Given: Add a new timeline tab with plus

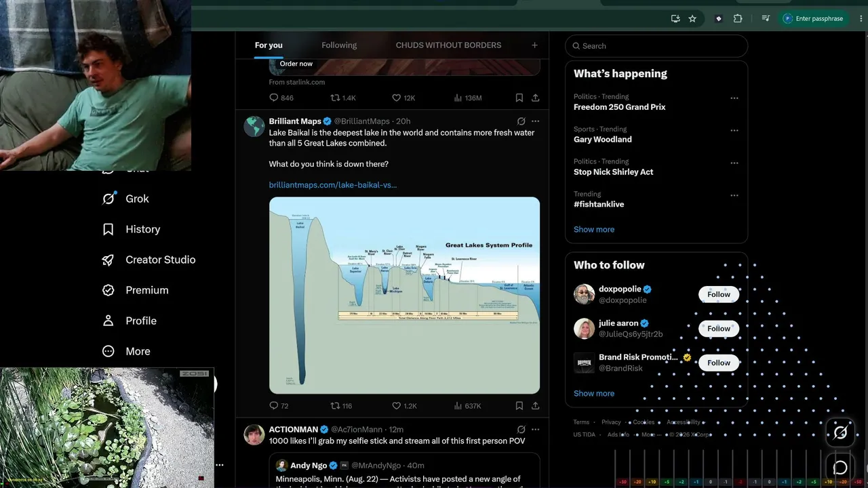Looking at the screenshot, I should pos(534,45).
